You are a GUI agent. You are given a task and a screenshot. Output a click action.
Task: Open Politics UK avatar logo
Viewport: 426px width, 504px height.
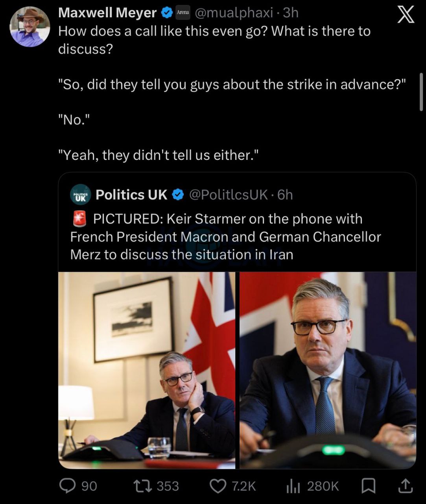(81, 195)
